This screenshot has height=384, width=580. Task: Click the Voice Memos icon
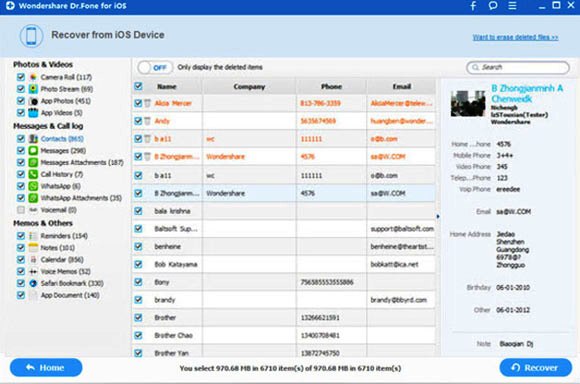point(33,271)
